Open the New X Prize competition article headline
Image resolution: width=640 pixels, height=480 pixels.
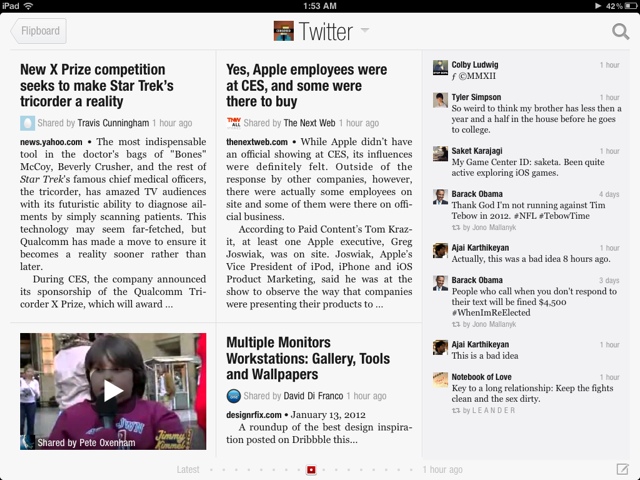tap(97, 85)
